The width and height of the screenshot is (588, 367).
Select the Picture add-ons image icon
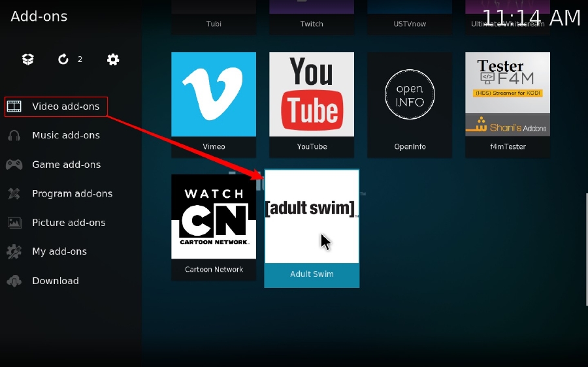pos(14,222)
